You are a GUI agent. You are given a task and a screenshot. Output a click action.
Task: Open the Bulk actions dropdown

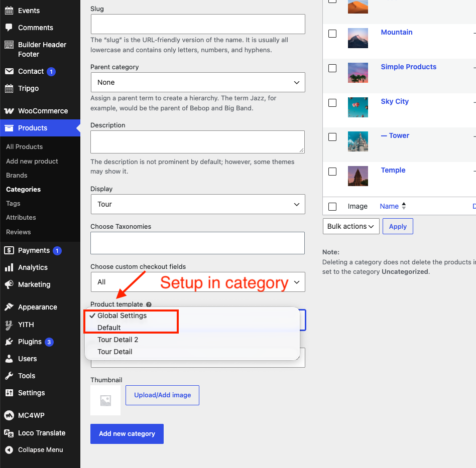351,226
